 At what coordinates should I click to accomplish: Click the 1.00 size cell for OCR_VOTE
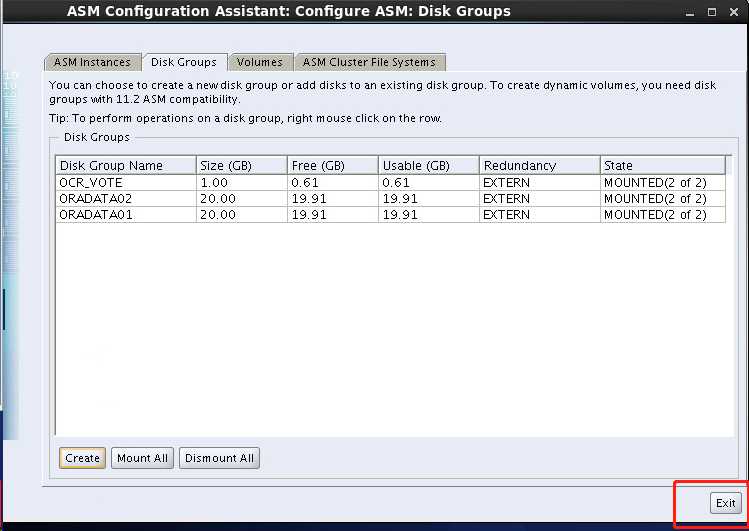(x=241, y=182)
